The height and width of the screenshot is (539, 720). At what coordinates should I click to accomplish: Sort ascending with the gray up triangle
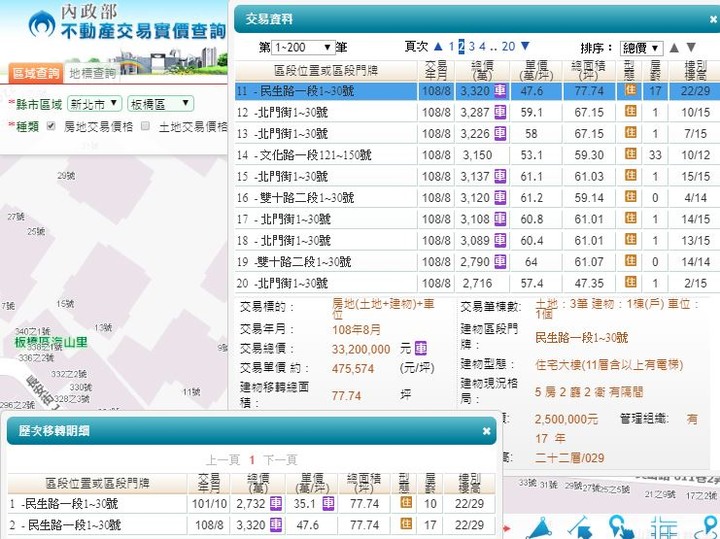coord(674,47)
